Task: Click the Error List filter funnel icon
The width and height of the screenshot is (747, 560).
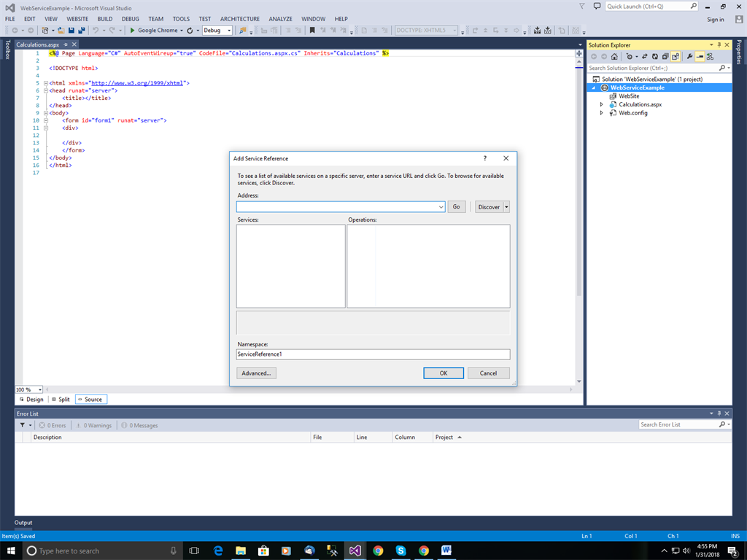Action: 23,425
